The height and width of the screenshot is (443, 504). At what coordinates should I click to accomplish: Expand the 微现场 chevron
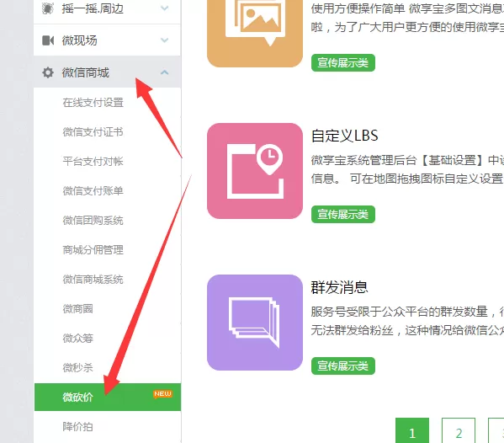coord(164,40)
